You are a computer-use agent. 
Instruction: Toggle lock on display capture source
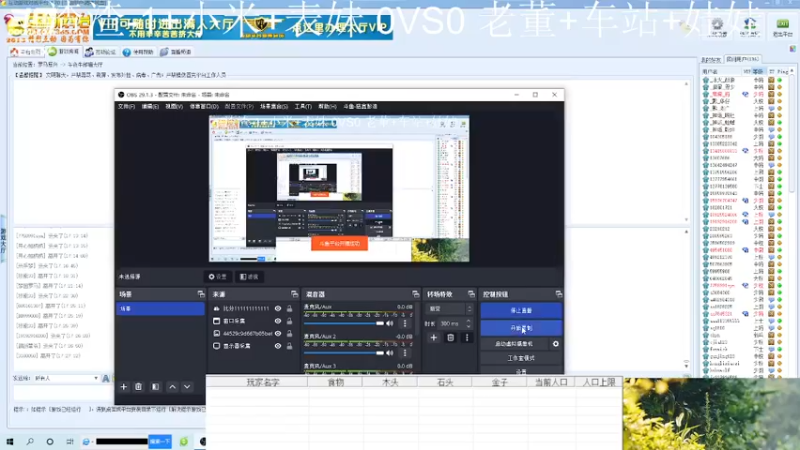[x=289, y=346]
